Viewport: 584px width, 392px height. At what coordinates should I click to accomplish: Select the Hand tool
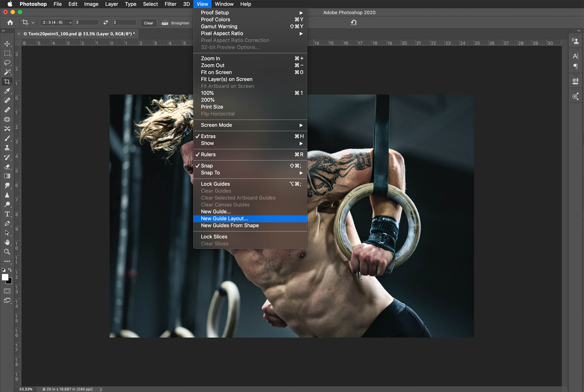[7, 242]
